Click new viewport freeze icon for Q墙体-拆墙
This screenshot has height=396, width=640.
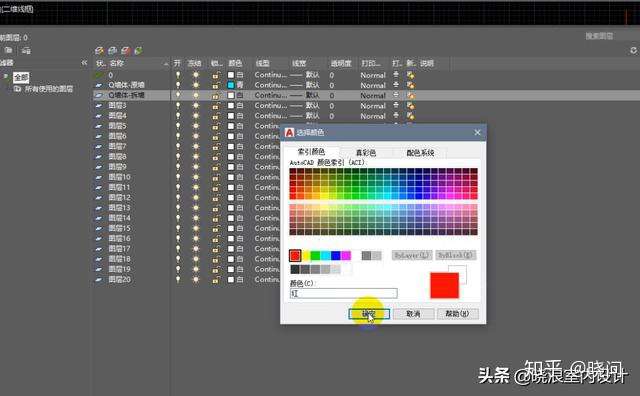[410, 96]
